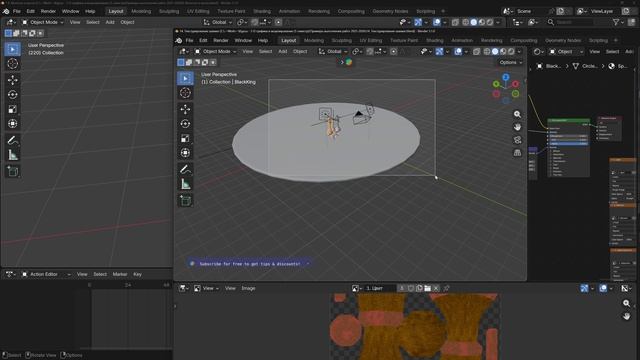
Task: Select the Transform tool in the back window
Action: pyautogui.click(x=13, y=123)
